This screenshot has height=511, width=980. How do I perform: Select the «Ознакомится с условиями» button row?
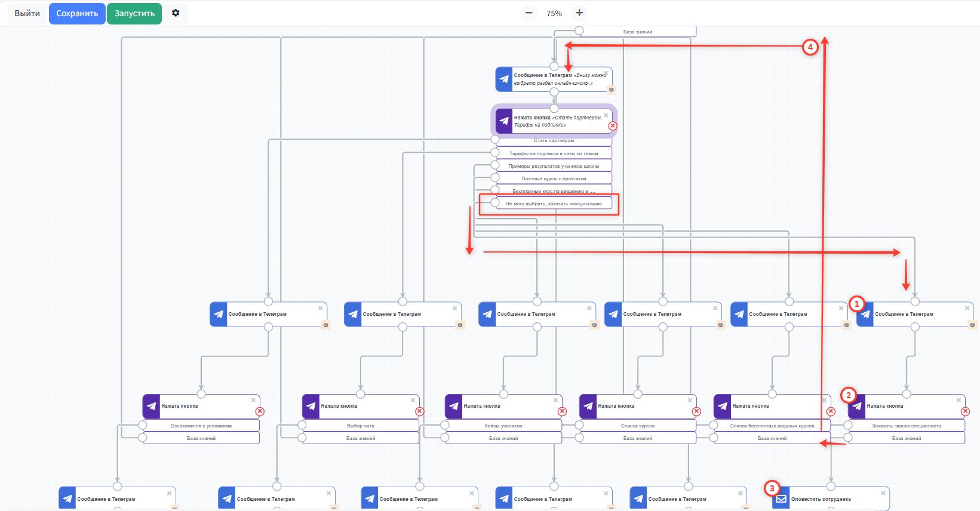(x=201, y=426)
